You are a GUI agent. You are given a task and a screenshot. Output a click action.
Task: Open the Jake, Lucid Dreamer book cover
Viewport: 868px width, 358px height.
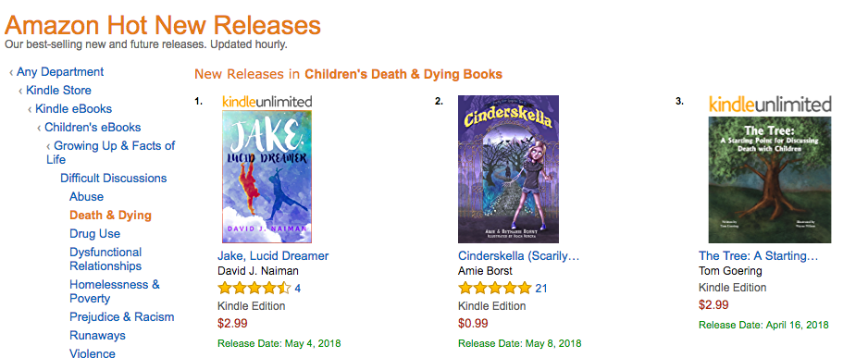267,177
